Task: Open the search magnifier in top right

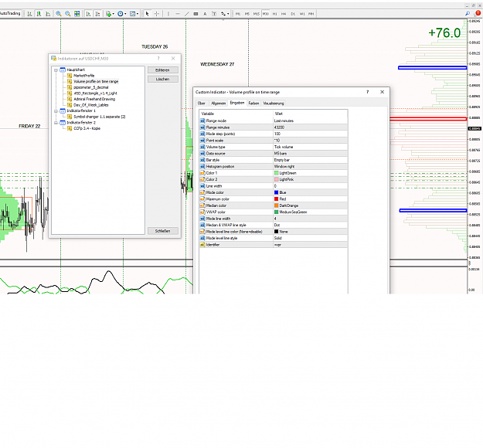Action: point(468,14)
